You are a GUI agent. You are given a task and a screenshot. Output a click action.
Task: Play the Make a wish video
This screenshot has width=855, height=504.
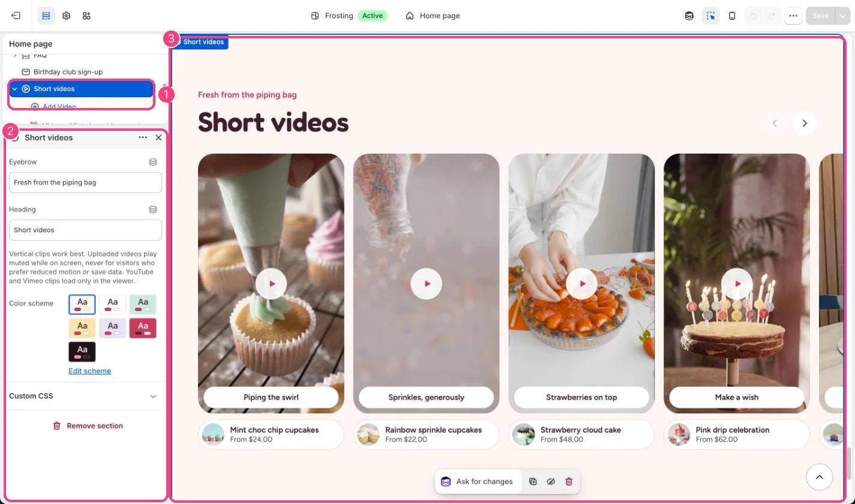[x=737, y=284]
